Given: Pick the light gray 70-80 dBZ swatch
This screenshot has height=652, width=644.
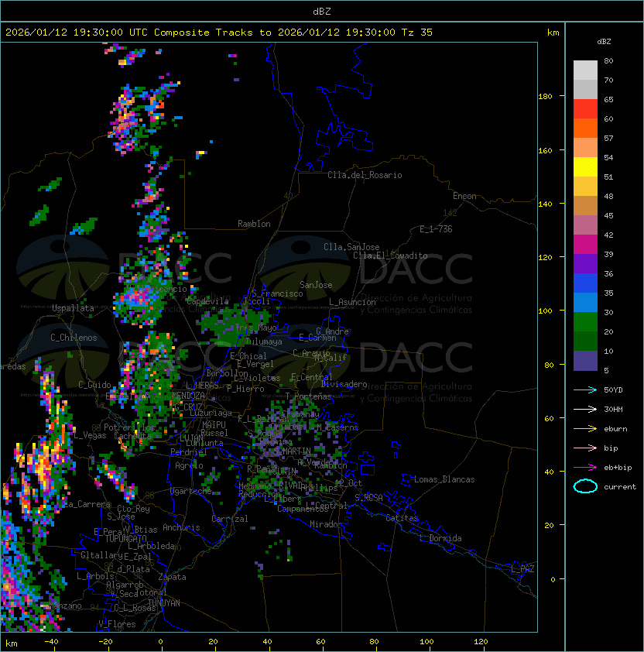Looking at the screenshot, I should (x=585, y=70).
